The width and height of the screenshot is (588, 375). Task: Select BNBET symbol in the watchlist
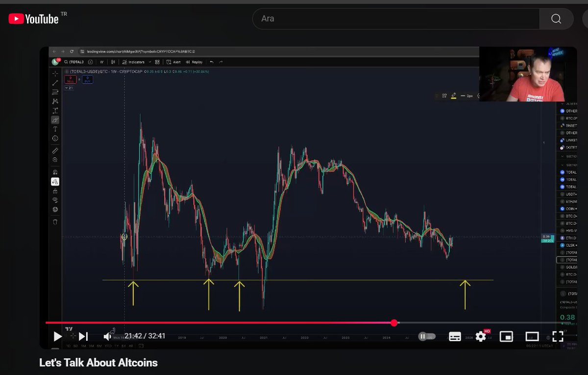(x=567, y=125)
